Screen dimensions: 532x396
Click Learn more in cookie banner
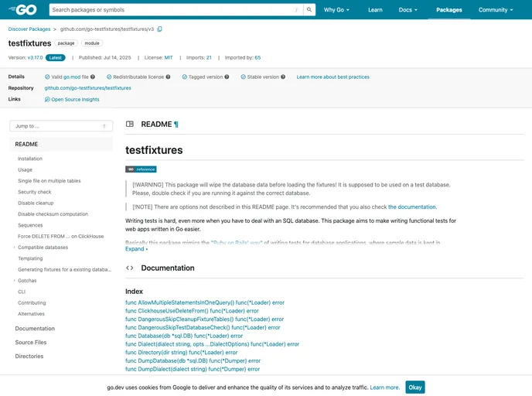click(x=385, y=387)
